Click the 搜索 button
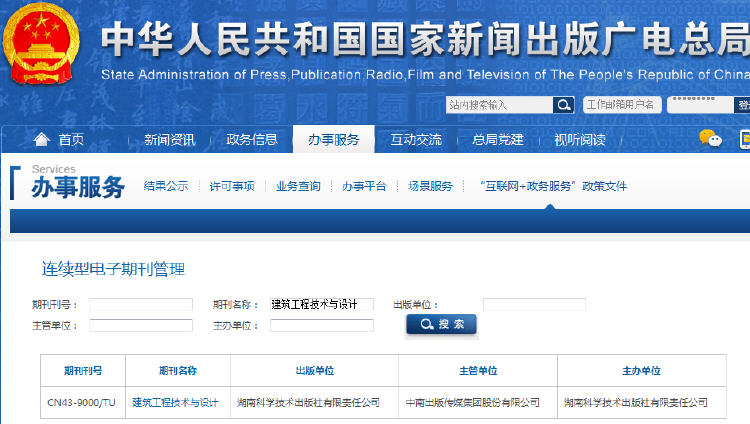This screenshot has height=424, width=750. click(441, 324)
